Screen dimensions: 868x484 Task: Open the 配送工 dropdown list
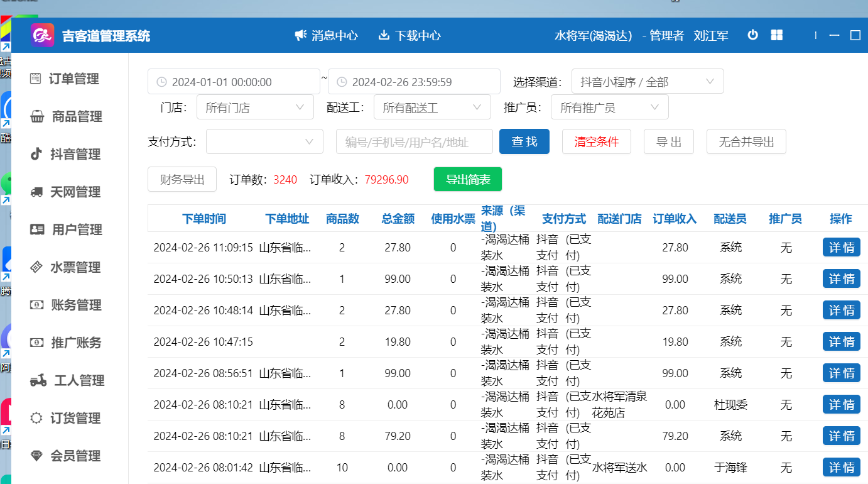(432, 107)
